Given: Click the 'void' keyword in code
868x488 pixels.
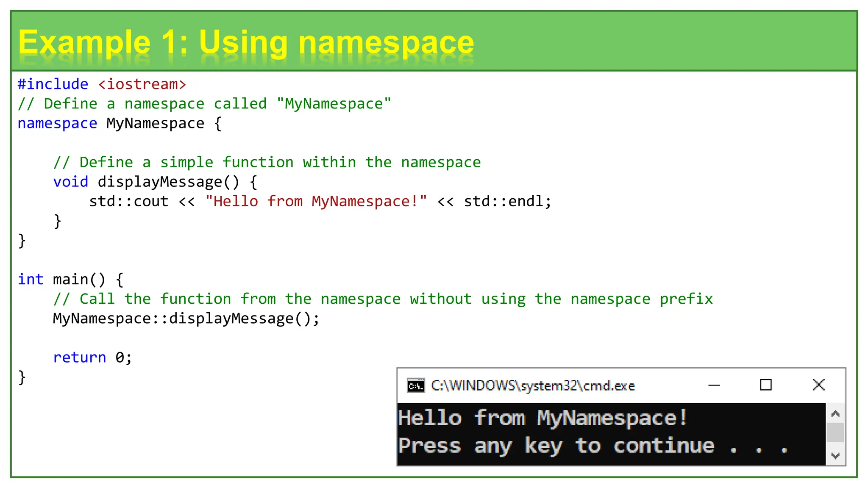Looking at the screenshot, I should point(70,182).
